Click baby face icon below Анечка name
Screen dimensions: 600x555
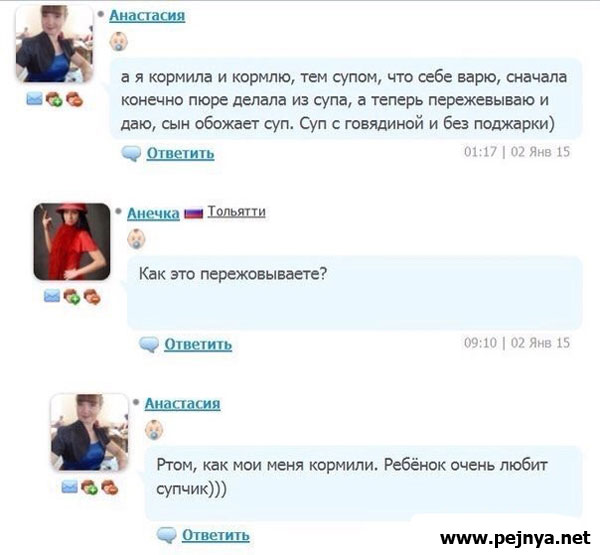tap(136, 239)
